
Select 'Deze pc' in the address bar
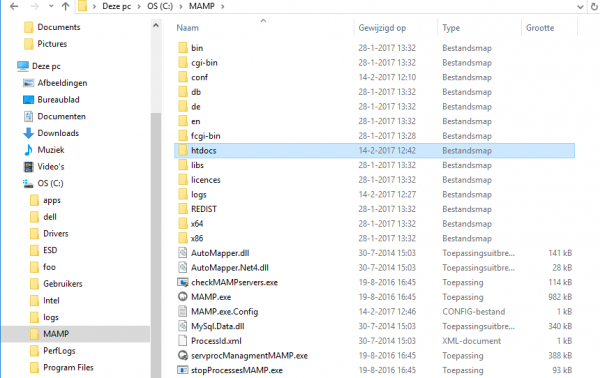coord(116,7)
